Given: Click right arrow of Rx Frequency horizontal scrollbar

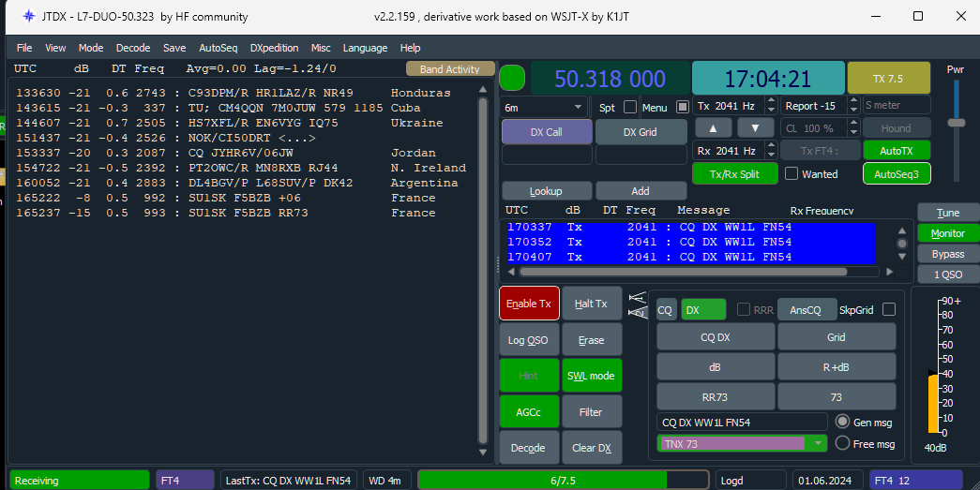Looking at the screenshot, I should tap(889, 272).
